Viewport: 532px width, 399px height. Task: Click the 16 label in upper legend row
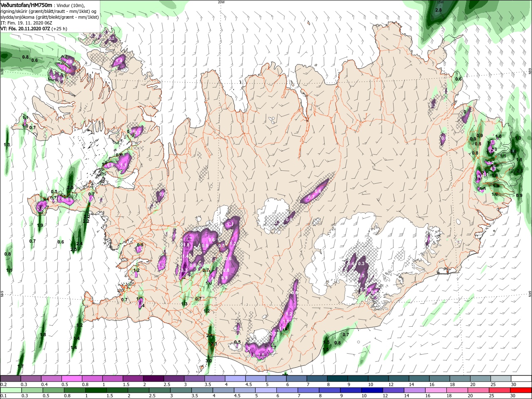coord(432,385)
